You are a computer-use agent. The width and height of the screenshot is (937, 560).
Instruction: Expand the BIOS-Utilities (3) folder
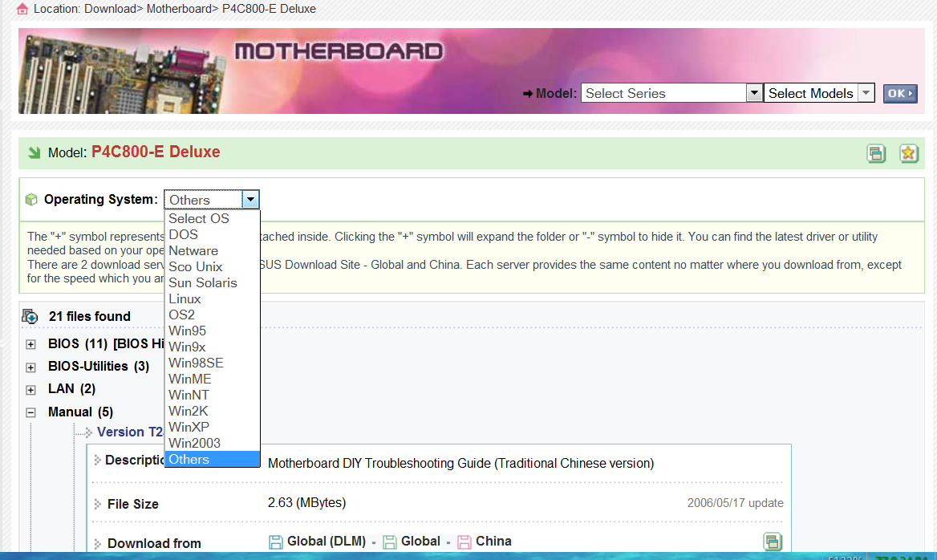point(31,367)
